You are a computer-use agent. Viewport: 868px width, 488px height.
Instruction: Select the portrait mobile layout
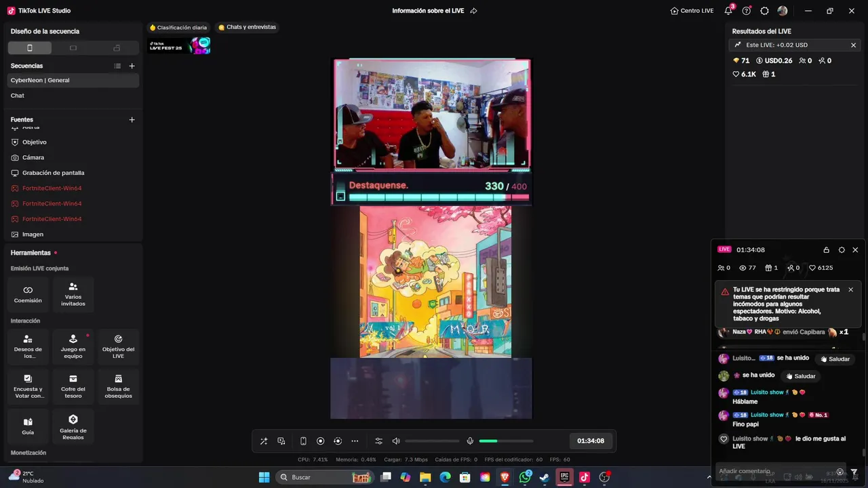30,48
